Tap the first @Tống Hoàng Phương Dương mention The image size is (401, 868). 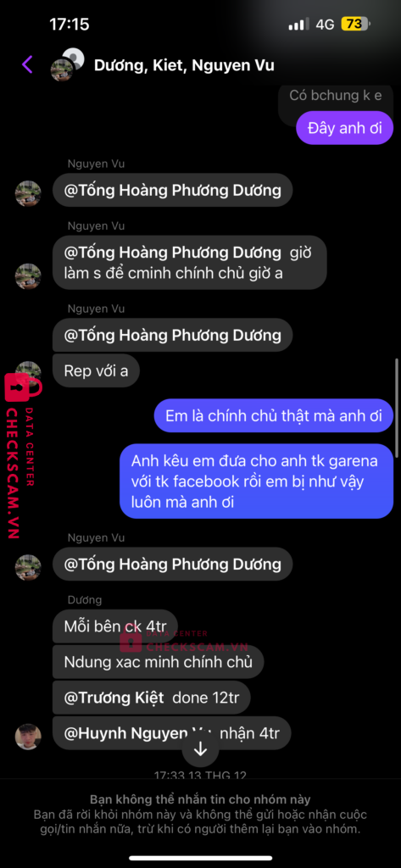[x=172, y=191]
